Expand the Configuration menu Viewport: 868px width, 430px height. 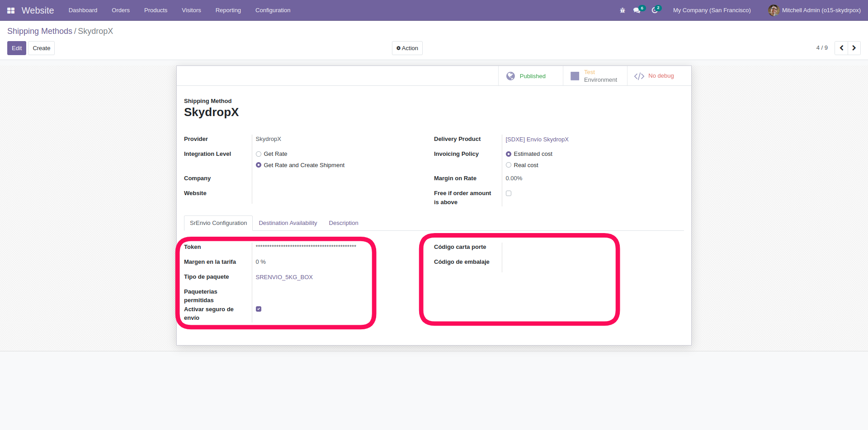273,10
